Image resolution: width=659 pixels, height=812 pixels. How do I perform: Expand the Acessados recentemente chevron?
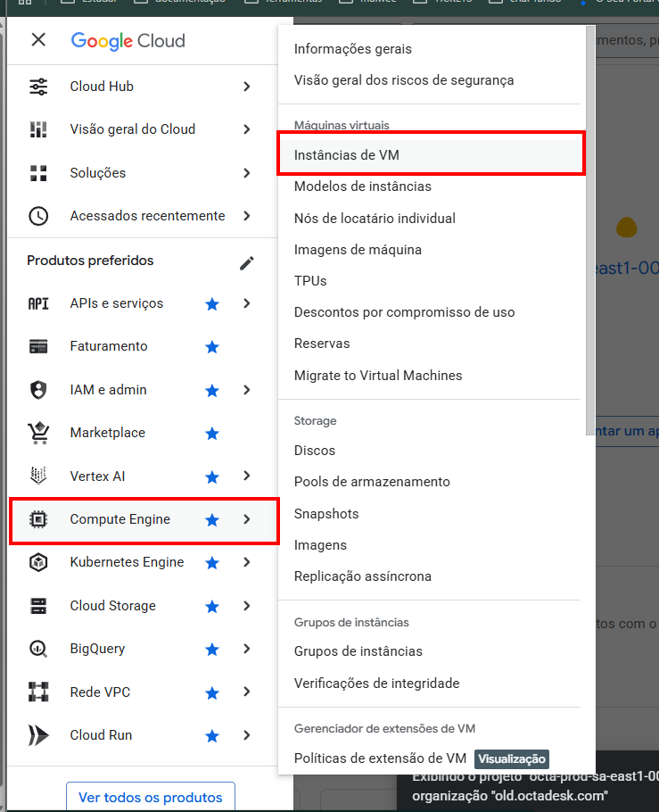click(x=247, y=216)
